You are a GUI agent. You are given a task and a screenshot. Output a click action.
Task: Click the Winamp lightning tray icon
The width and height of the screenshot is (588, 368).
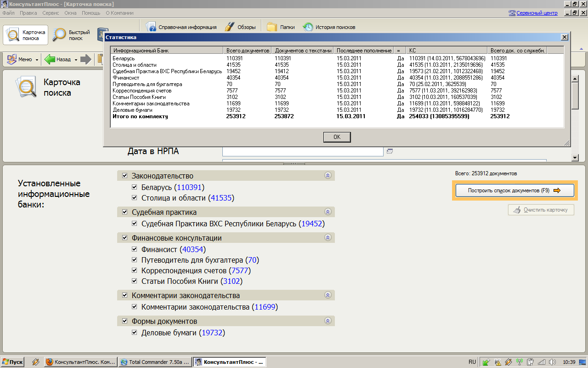point(509,362)
